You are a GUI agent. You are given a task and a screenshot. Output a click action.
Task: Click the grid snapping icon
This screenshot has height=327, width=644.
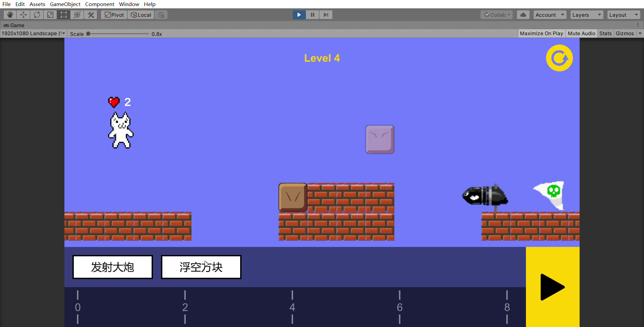pyautogui.click(x=161, y=15)
